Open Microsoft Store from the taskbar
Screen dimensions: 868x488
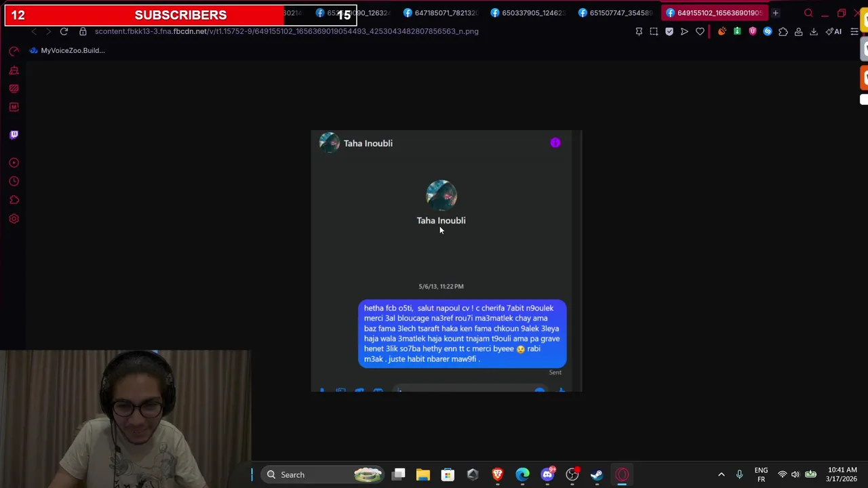coord(448,474)
